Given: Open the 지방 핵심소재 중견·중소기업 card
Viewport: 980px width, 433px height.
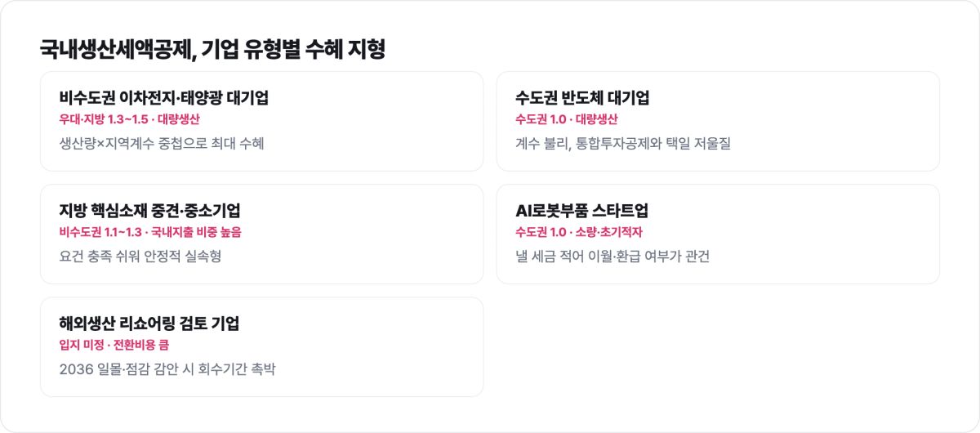Looking at the screenshot, I should click(x=261, y=234).
